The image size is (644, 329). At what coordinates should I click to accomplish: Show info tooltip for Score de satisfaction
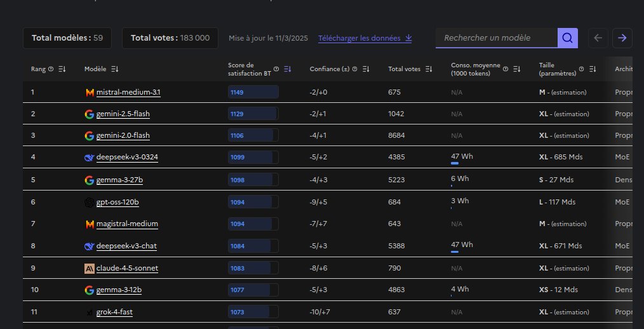pyautogui.click(x=276, y=69)
